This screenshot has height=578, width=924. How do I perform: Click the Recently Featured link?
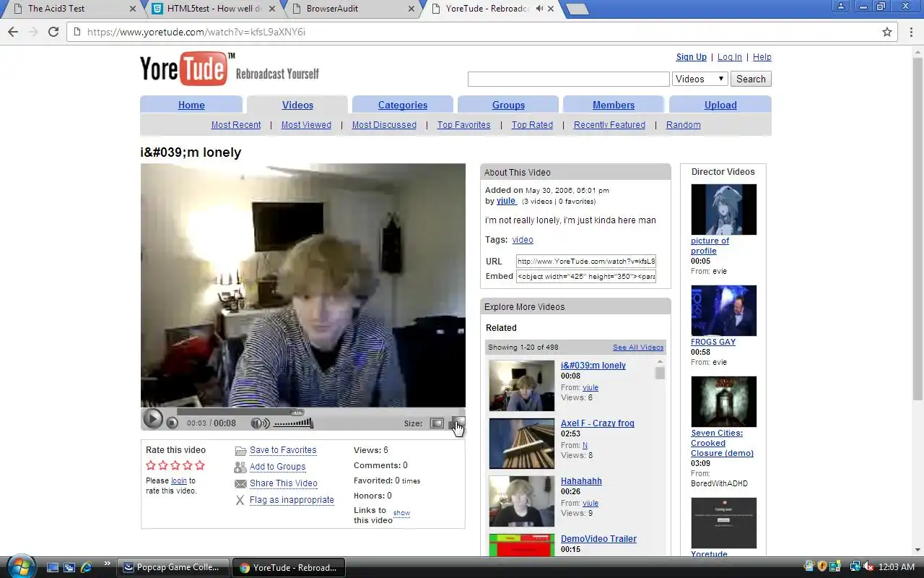[x=609, y=125]
